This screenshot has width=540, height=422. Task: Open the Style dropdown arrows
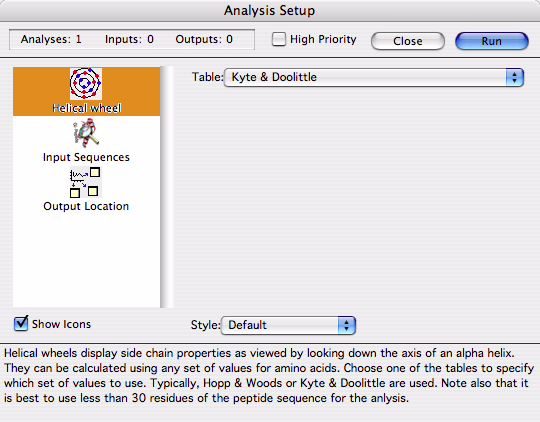[346, 325]
